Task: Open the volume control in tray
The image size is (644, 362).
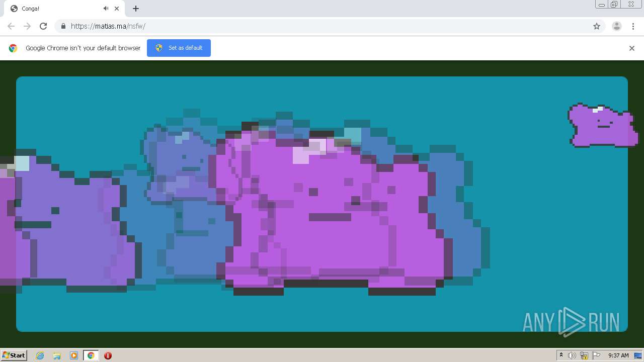Action: coord(572,355)
